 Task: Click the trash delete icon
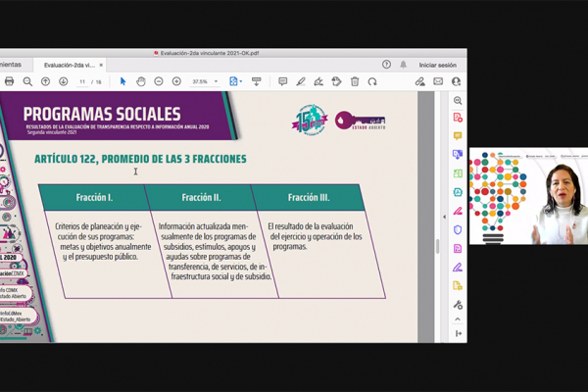click(x=355, y=81)
